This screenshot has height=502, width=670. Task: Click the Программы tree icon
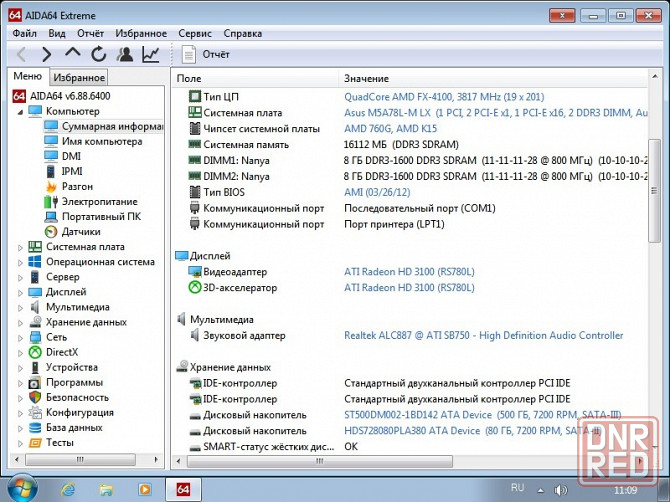click(x=35, y=383)
